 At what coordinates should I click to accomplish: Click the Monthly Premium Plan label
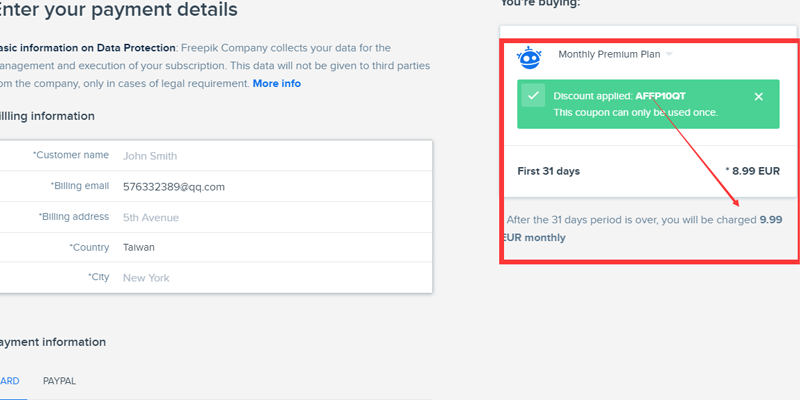click(608, 54)
